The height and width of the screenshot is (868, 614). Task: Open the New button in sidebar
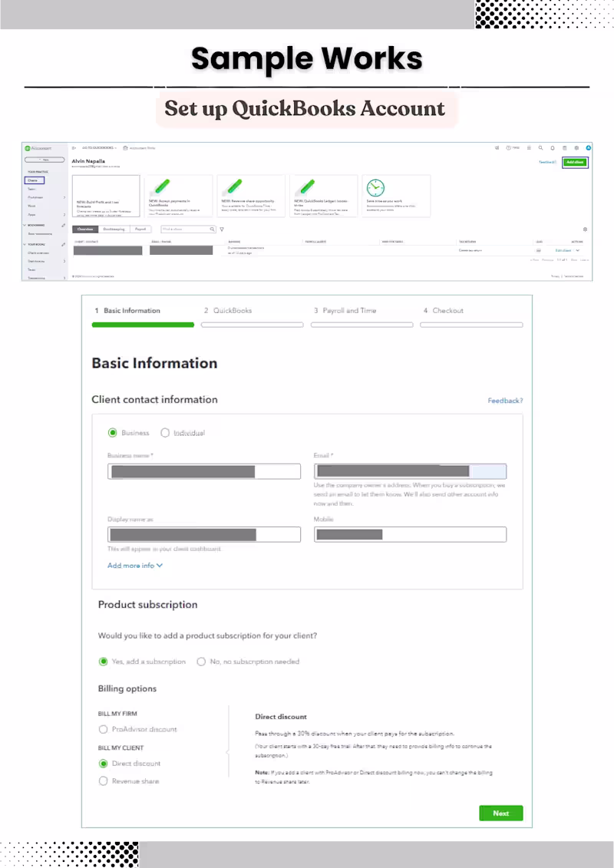tap(45, 160)
